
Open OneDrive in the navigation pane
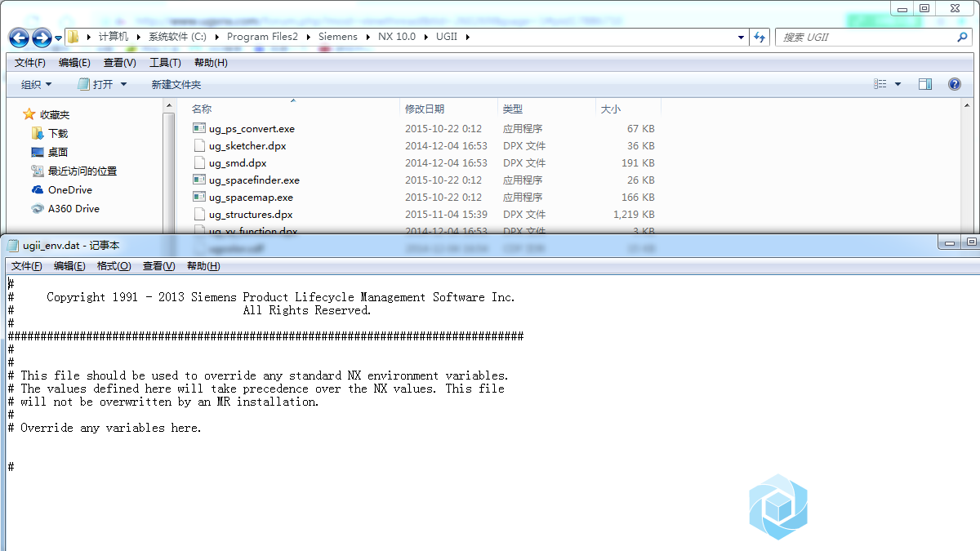tap(62, 189)
